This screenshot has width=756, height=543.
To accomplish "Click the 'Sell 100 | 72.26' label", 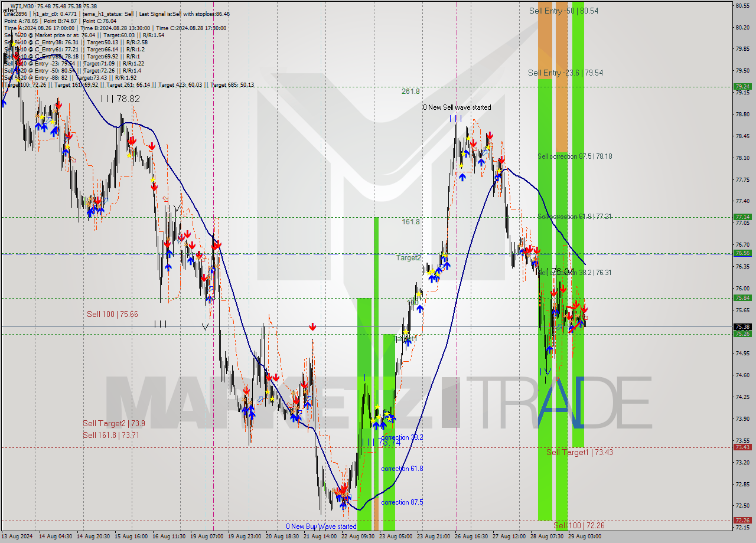I will [579, 525].
